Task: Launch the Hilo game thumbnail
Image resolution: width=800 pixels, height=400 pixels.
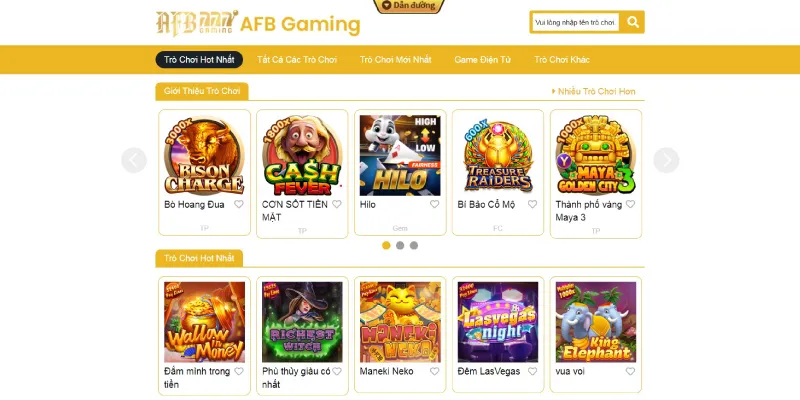Action: coord(400,156)
